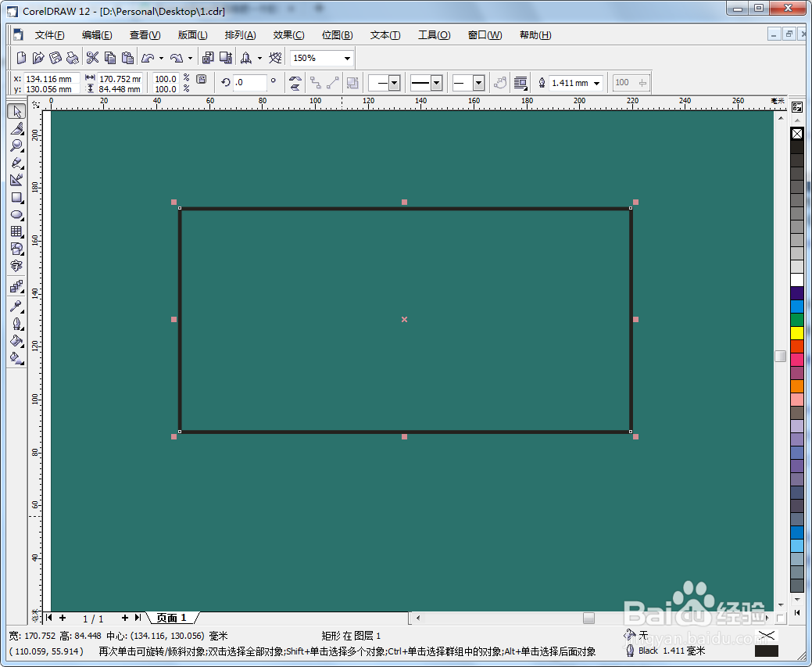812x667 pixels.
Task: Click the Wrap paragraph text icon
Action: (x=520, y=83)
